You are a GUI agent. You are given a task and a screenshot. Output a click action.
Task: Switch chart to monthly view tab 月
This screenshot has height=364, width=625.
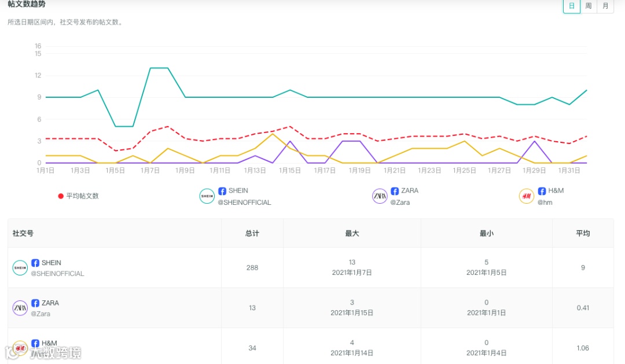(605, 6)
